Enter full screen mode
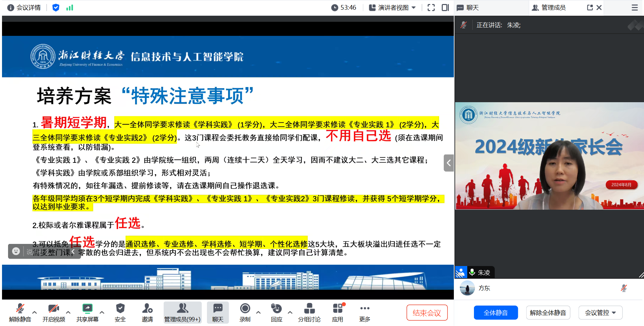The width and height of the screenshot is (644, 326). tap(431, 7)
